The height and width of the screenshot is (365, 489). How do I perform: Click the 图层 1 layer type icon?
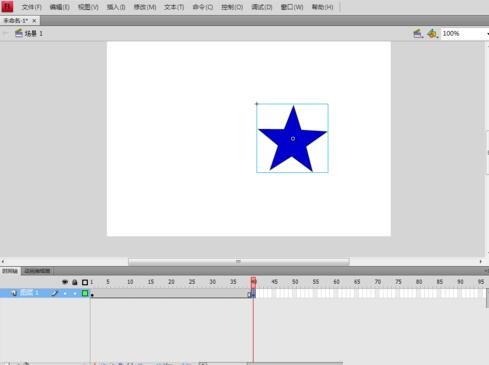coord(14,293)
